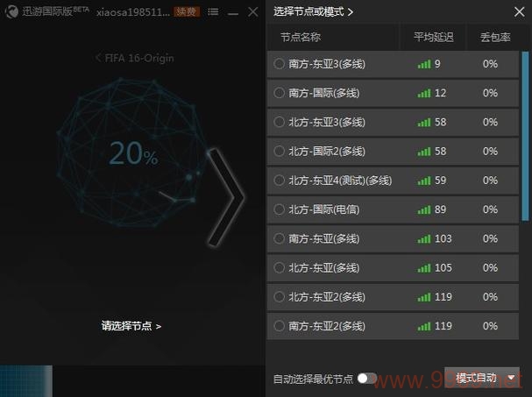This screenshot has width=532, height=397.
Task: Sort by 节点名称 column header
Action: (301, 37)
